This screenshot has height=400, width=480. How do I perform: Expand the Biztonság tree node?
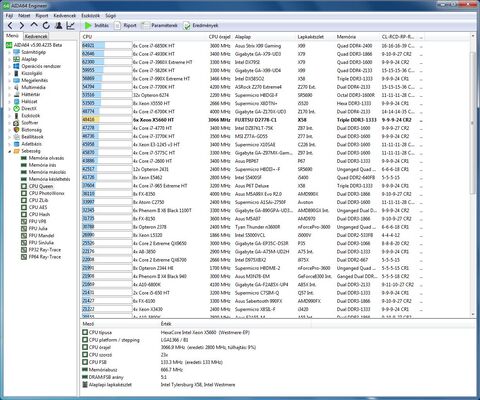point(9,130)
